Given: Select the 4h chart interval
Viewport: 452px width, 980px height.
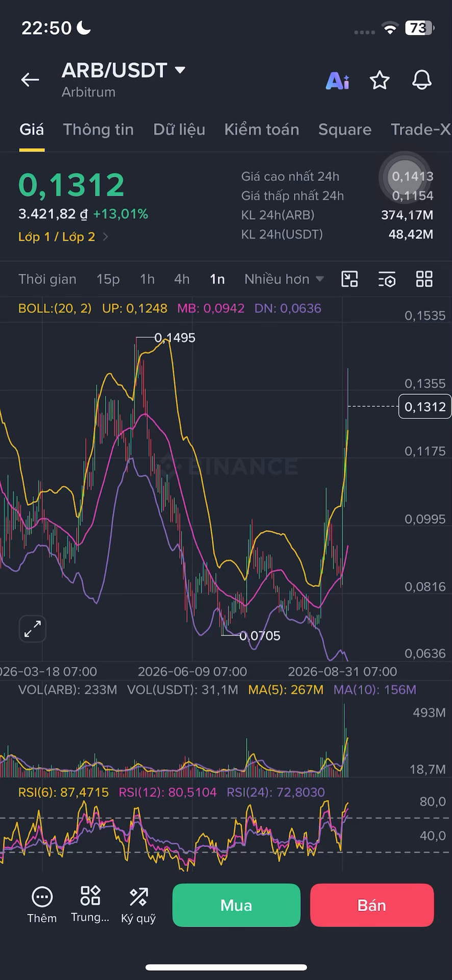Looking at the screenshot, I should click(x=182, y=279).
